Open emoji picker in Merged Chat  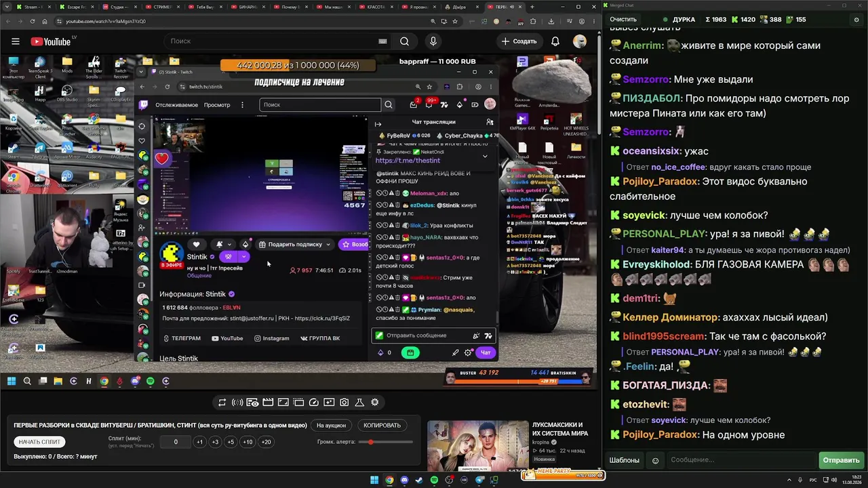coord(655,460)
